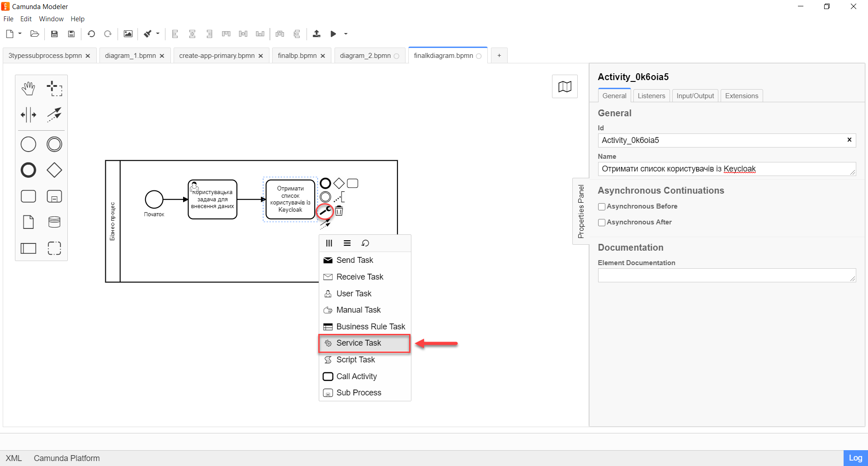Create an intermediate event from palette
Viewport: 868px width, 466px height.
tap(54, 144)
